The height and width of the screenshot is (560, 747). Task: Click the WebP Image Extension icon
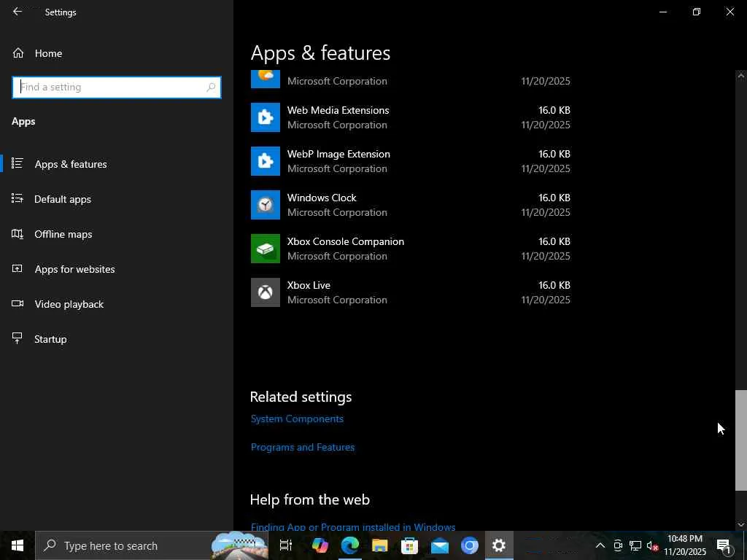(x=266, y=161)
